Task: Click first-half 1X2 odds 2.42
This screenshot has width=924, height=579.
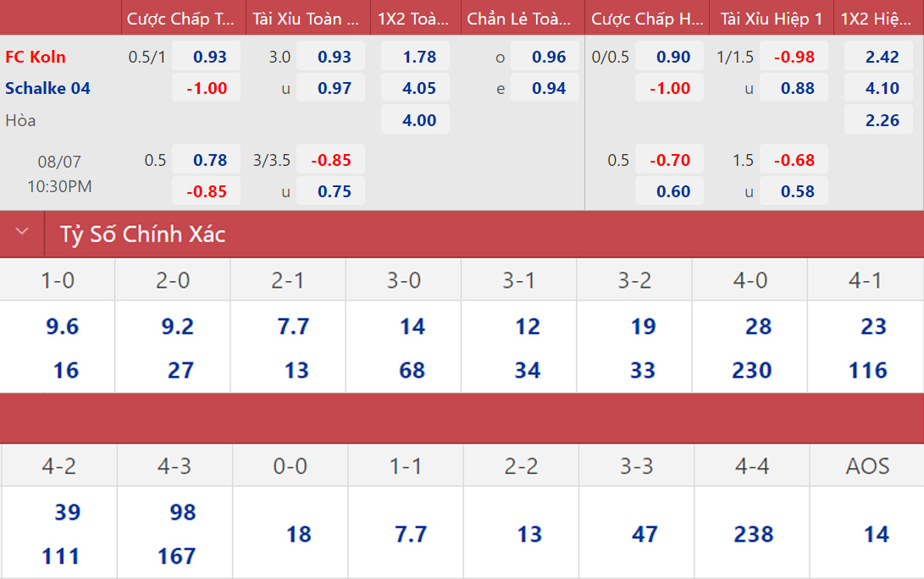Action: pos(882,57)
